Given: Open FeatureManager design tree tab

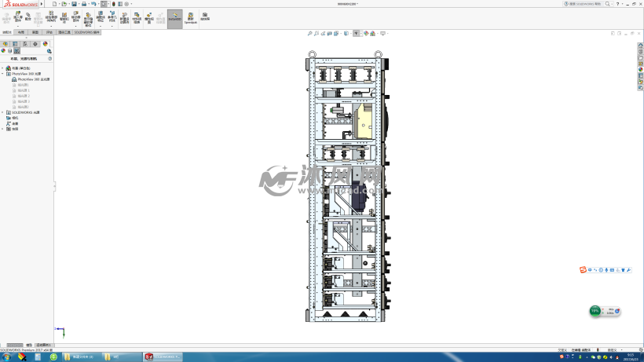Looking at the screenshot, I should [5, 44].
